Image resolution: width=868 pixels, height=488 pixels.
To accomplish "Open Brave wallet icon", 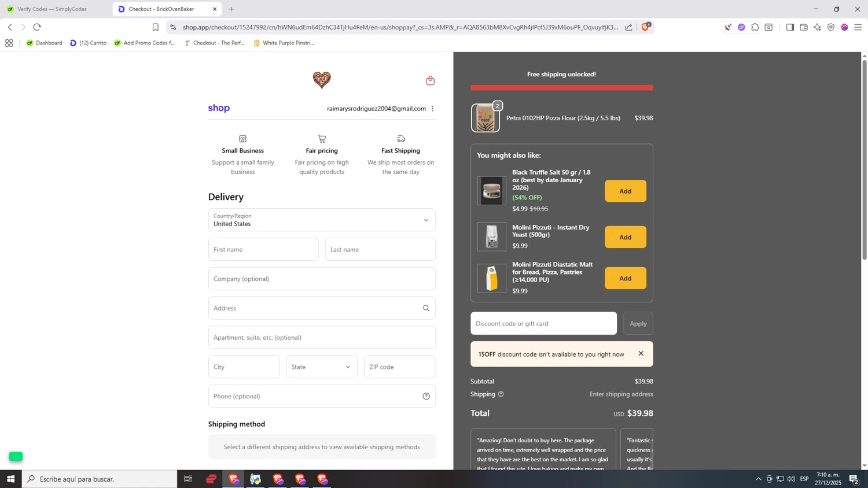I will click(x=804, y=27).
